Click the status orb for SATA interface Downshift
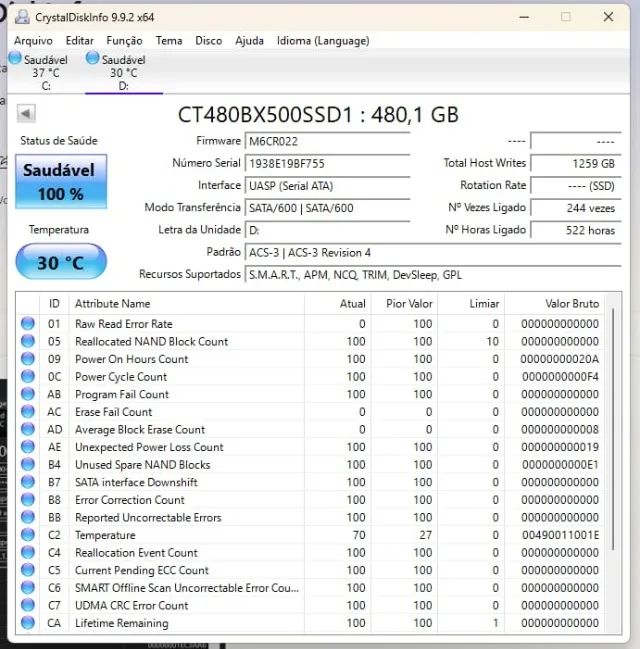The width and height of the screenshot is (640, 649). click(x=28, y=482)
